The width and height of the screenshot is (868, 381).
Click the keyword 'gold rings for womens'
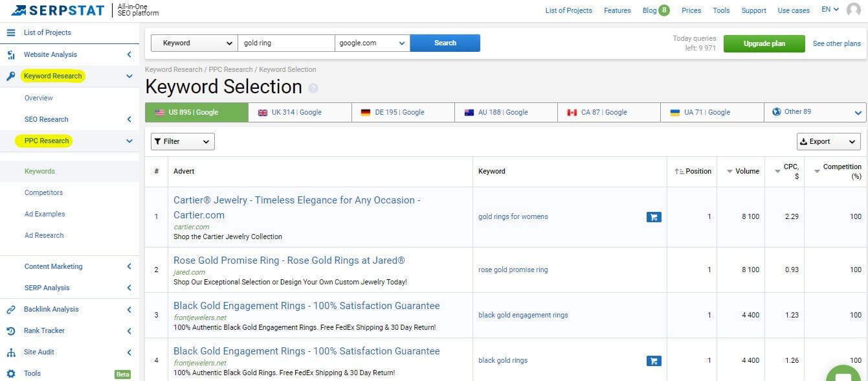[513, 216]
